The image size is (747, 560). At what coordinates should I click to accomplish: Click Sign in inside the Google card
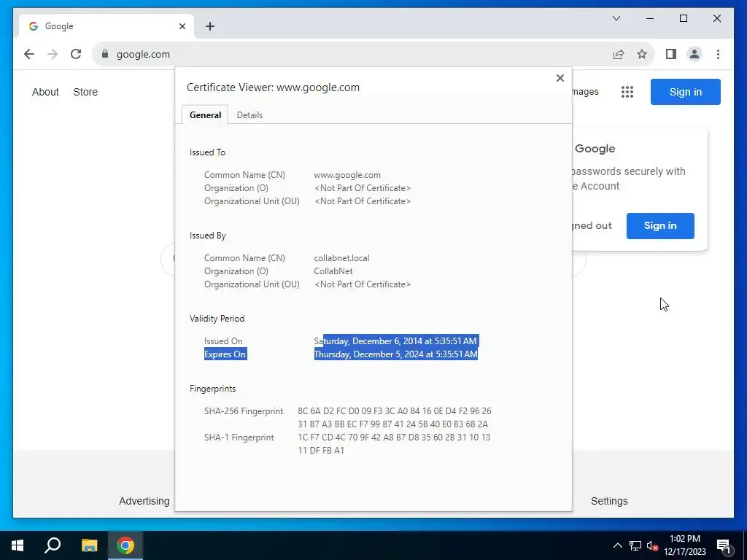point(660,226)
